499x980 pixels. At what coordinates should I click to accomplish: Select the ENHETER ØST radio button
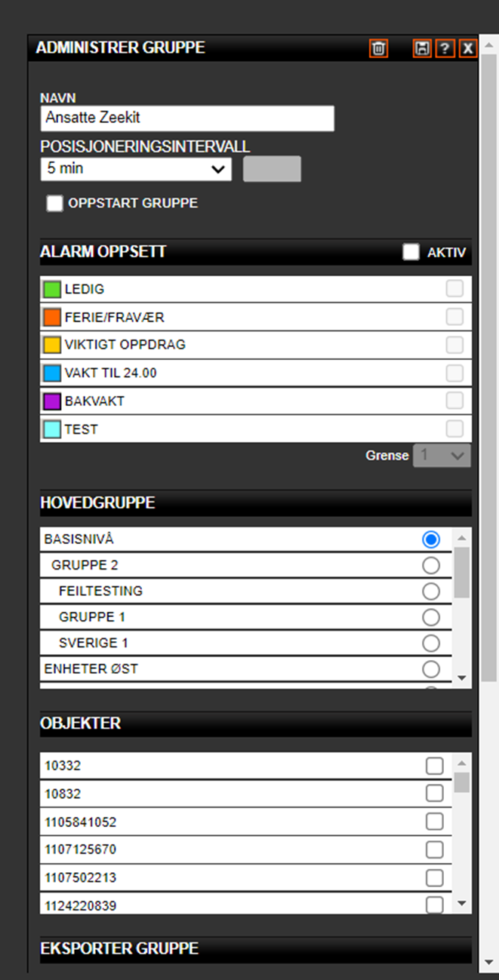point(431,669)
